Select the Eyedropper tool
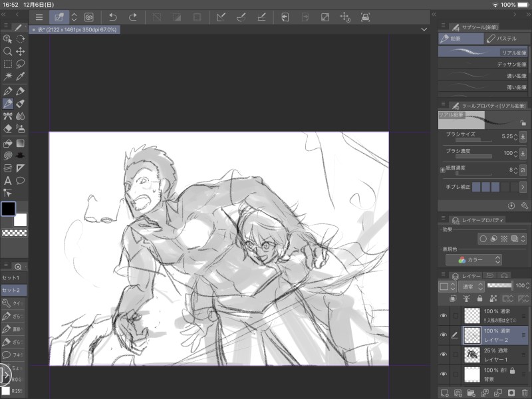The height and width of the screenshot is (399, 532). (x=21, y=76)
